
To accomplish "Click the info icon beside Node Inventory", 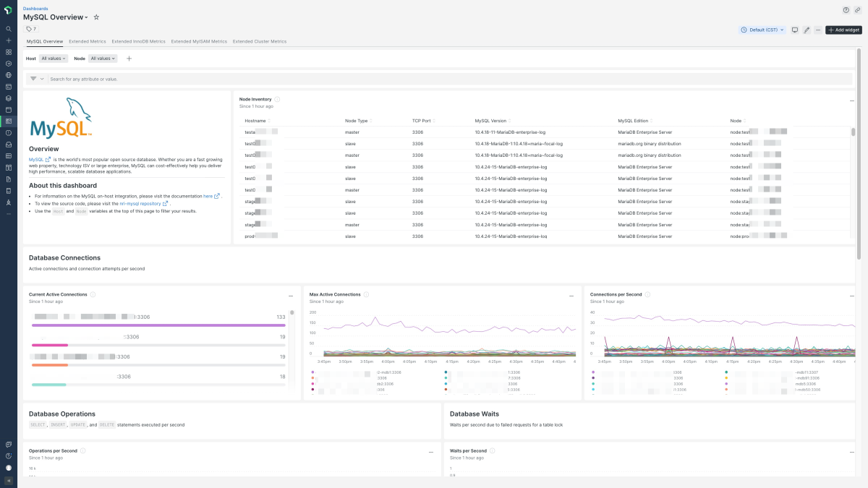I will [x=277, y=99].
